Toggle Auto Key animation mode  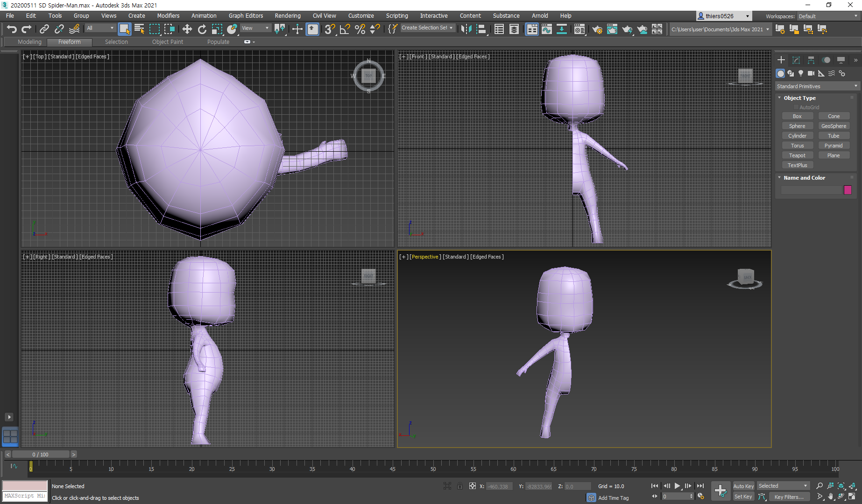tap(743, 486)
